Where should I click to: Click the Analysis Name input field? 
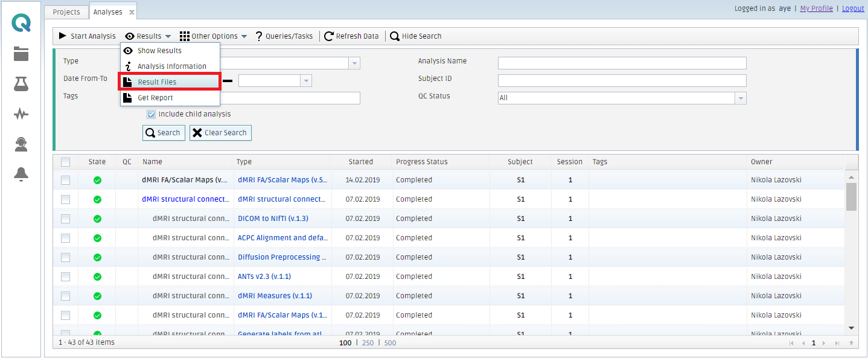click(622, 63)
